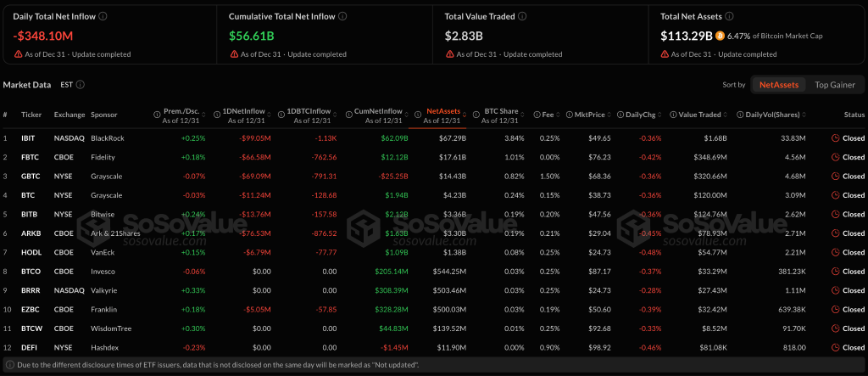Open the GBTC ticker row link
868x376 pixels.
[x=30, y=176]
